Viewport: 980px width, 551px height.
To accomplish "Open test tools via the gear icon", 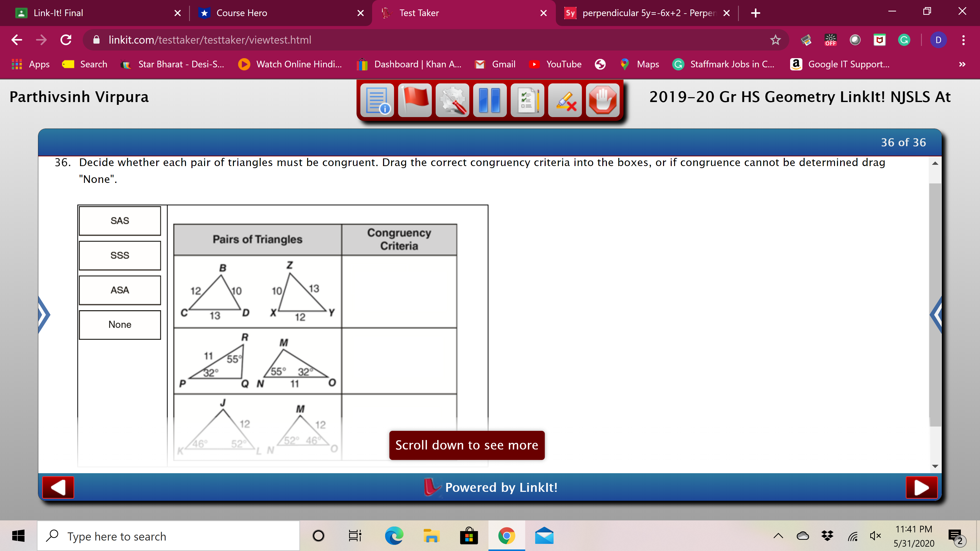I will pyautogui.click(x=452, y=100).
